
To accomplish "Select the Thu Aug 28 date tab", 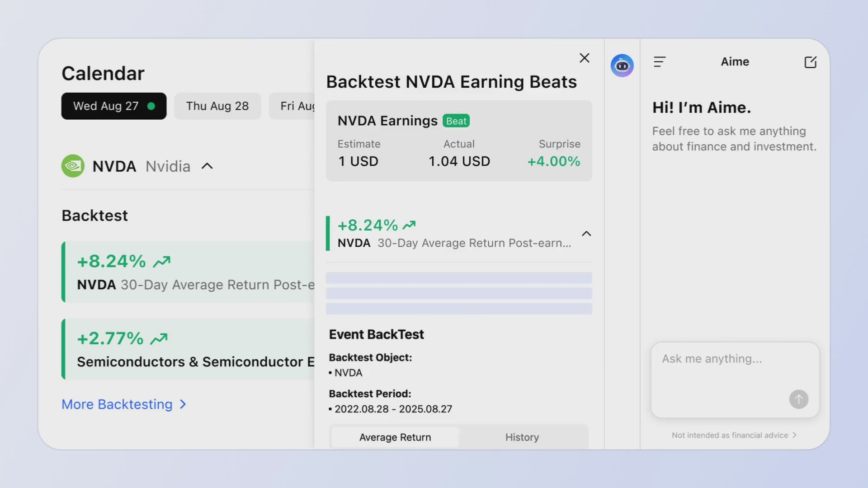I will pos(217,106).
